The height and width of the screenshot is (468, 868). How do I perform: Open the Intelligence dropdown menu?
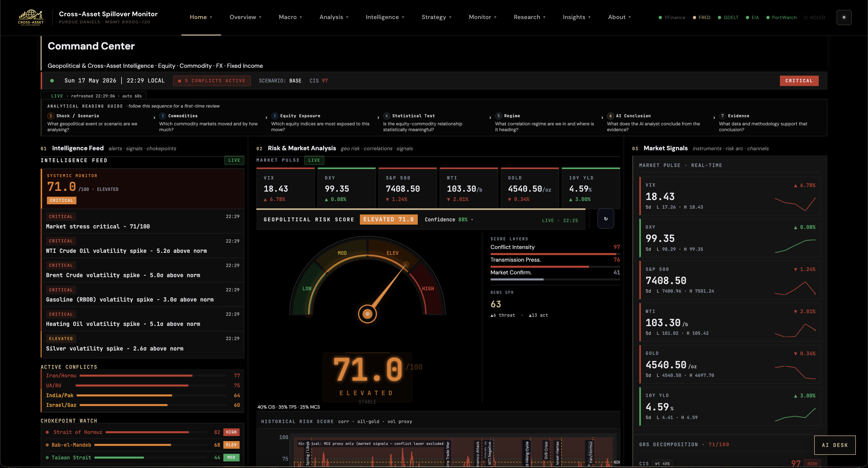(x=385, y=17)
